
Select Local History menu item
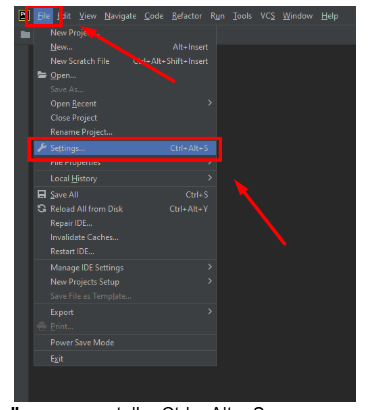point(125,178)
